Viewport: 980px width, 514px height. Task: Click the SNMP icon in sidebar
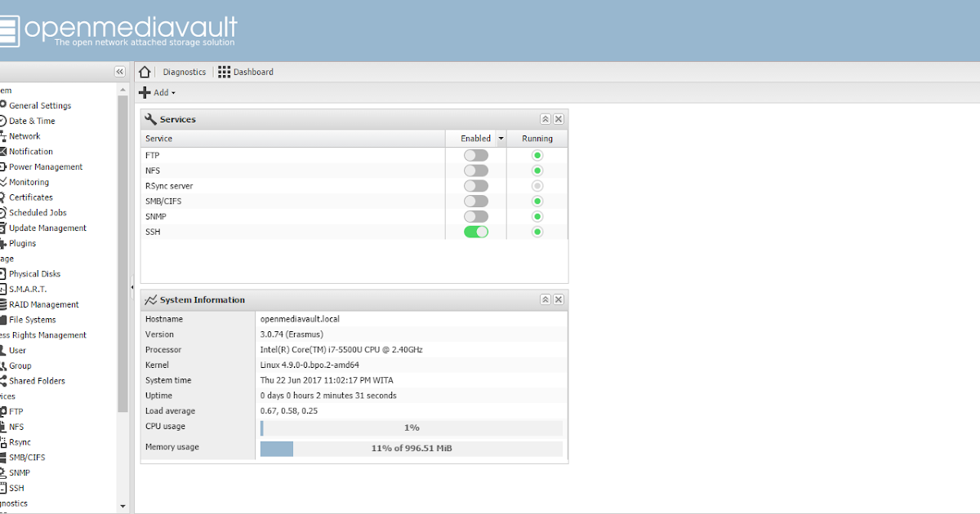(x=2, y=472)
